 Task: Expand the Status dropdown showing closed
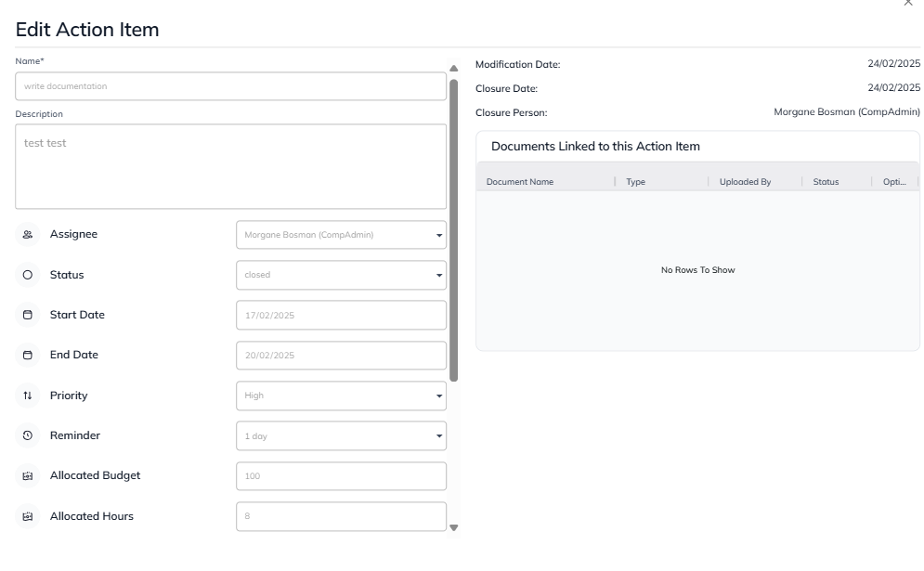point(341,275)
